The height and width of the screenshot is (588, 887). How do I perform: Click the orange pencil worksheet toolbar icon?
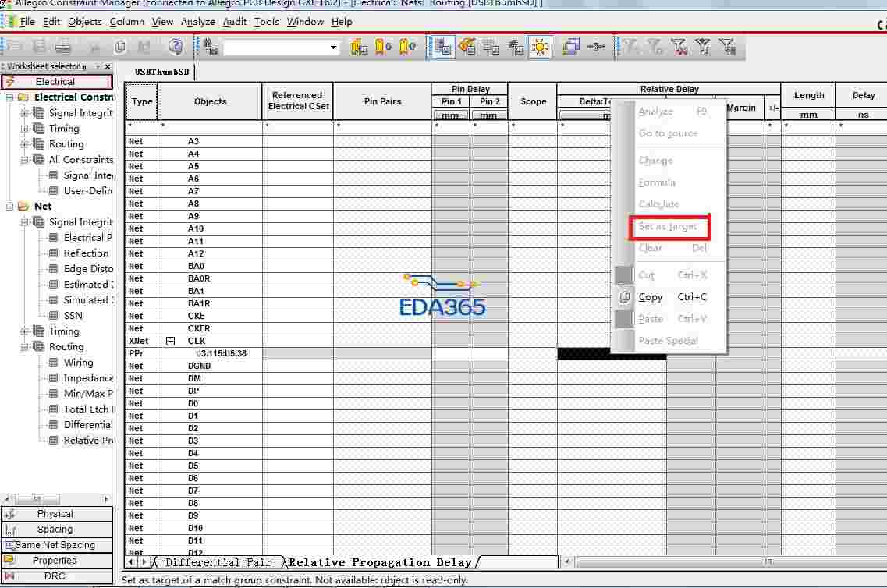tap(467, 47)
